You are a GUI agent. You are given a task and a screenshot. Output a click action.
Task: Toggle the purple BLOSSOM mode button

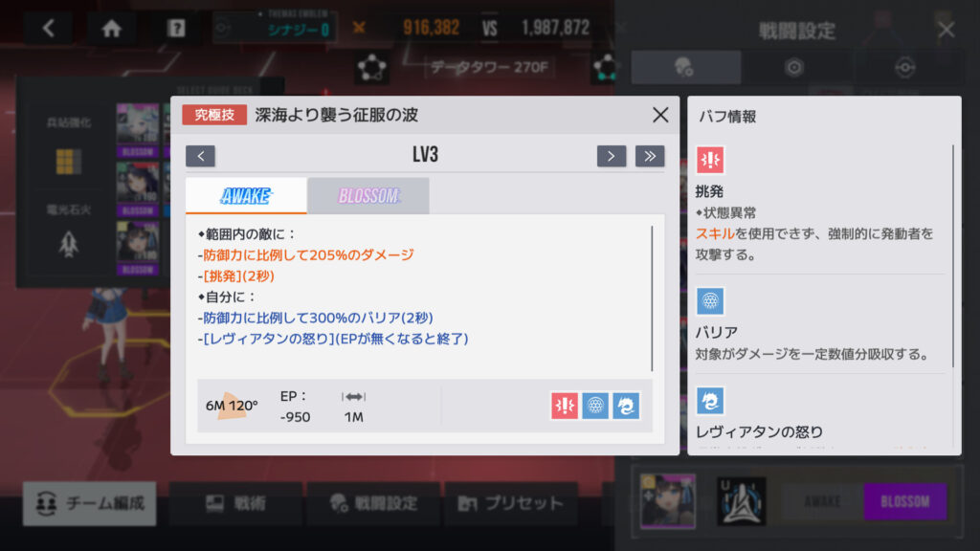[905, 501]
